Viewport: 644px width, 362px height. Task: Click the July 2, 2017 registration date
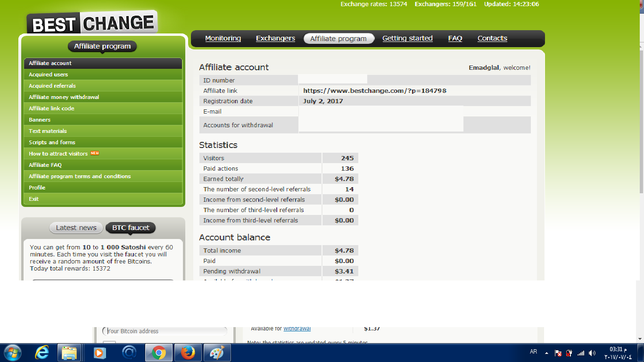(x=323, y=101)
